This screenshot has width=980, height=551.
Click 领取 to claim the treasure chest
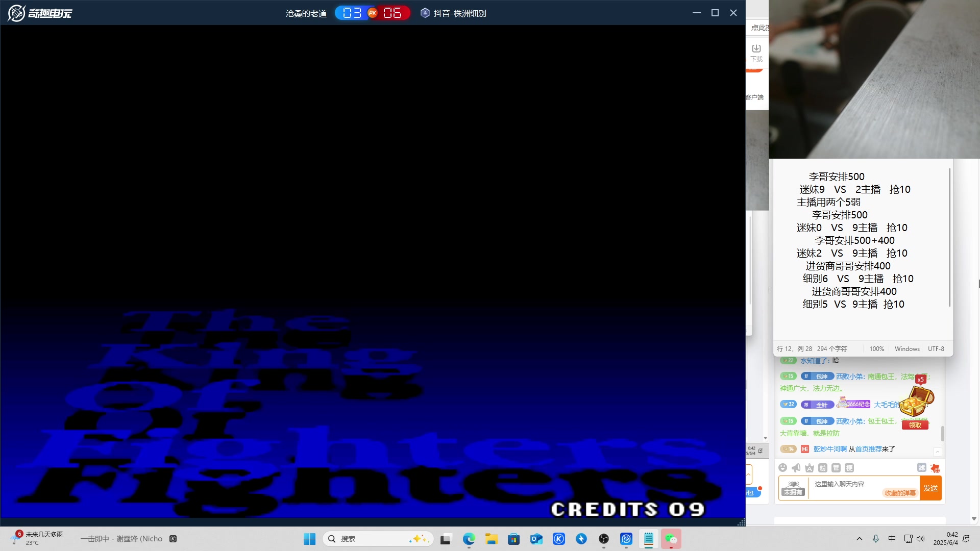point(915,425)
